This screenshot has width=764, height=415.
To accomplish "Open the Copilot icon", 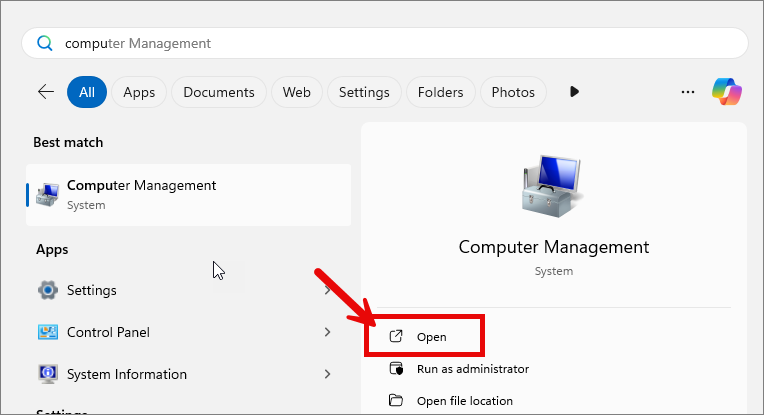I will click(x=726, y=92).
